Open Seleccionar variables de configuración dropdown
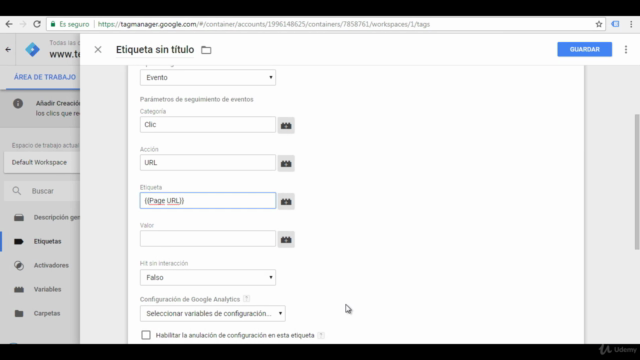Viewport: 640px width, 360px height. coord(213,313)
